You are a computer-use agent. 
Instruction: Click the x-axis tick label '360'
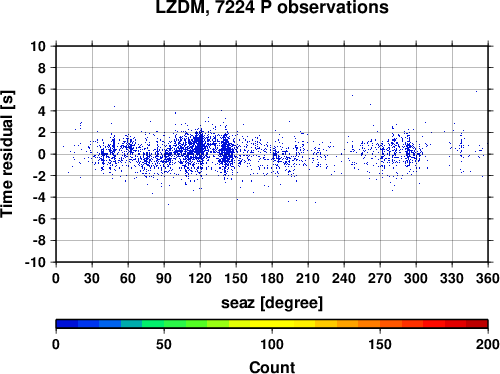488,278
